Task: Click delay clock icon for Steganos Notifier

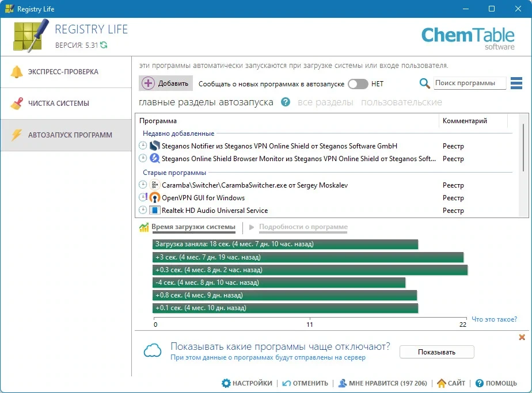Action: 143,146
